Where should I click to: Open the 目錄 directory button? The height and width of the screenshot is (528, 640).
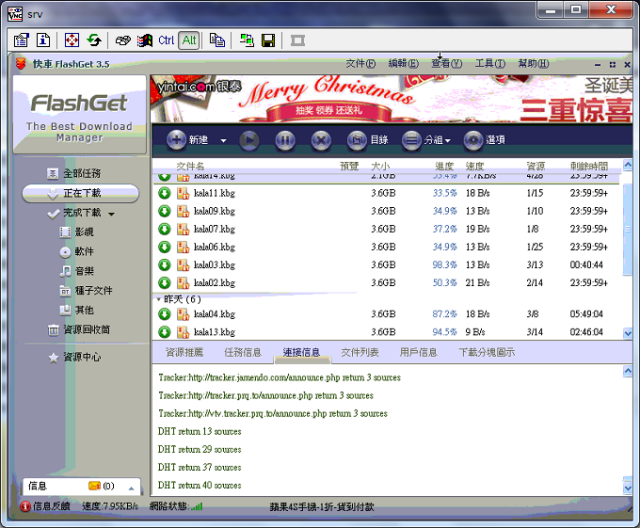(x=367, y=140)
